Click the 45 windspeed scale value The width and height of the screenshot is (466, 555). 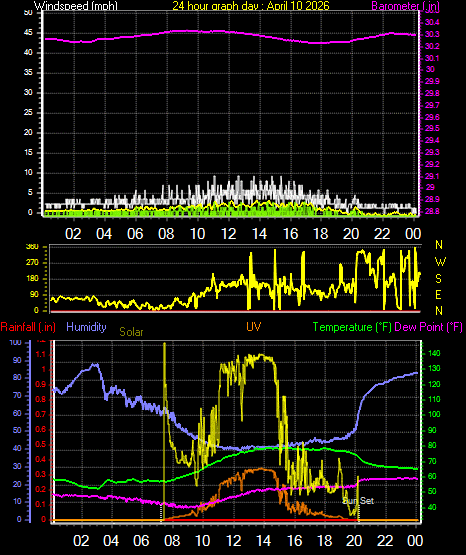[28, 33]
